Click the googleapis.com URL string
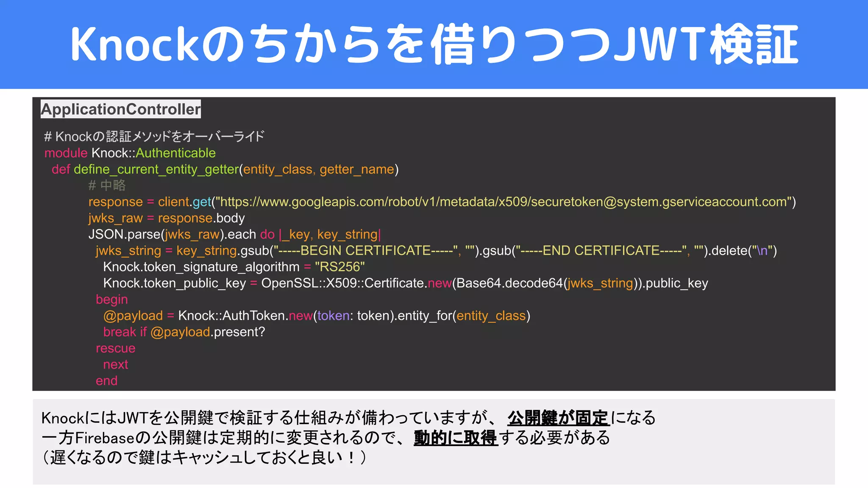 point(504,202)
